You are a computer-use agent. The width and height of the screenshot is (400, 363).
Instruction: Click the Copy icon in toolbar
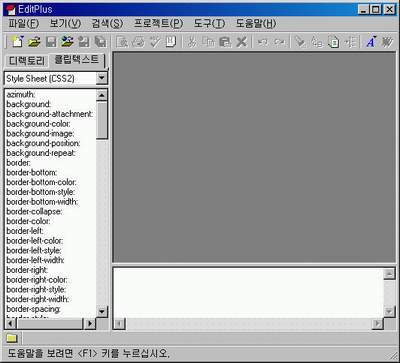(x=209, y=42)
